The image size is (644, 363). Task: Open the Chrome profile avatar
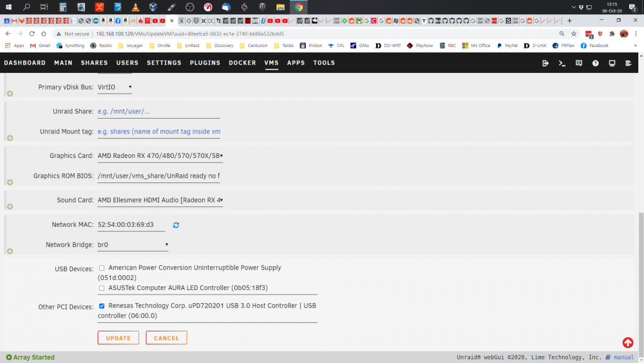click(624, 34)
